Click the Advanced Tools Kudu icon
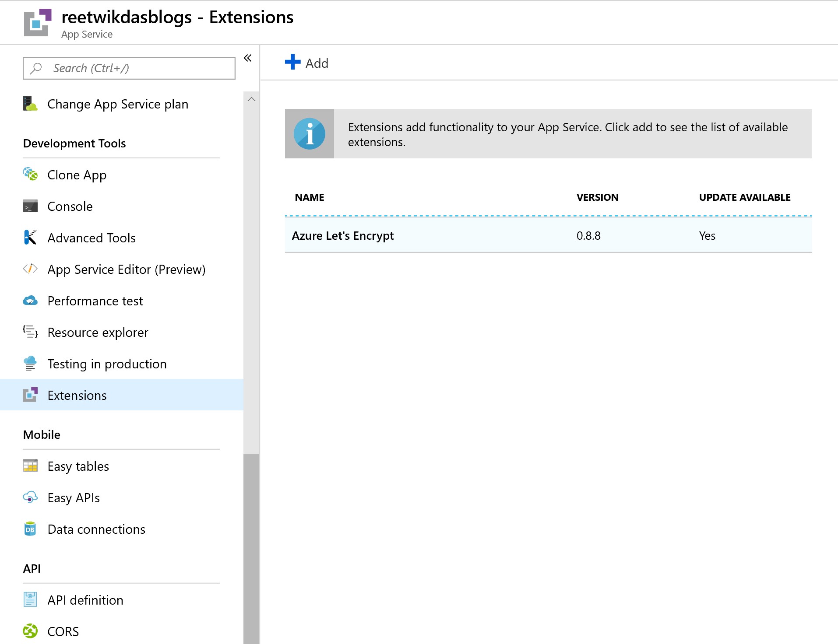Screen dimensions: 838x644 (30, 237)
